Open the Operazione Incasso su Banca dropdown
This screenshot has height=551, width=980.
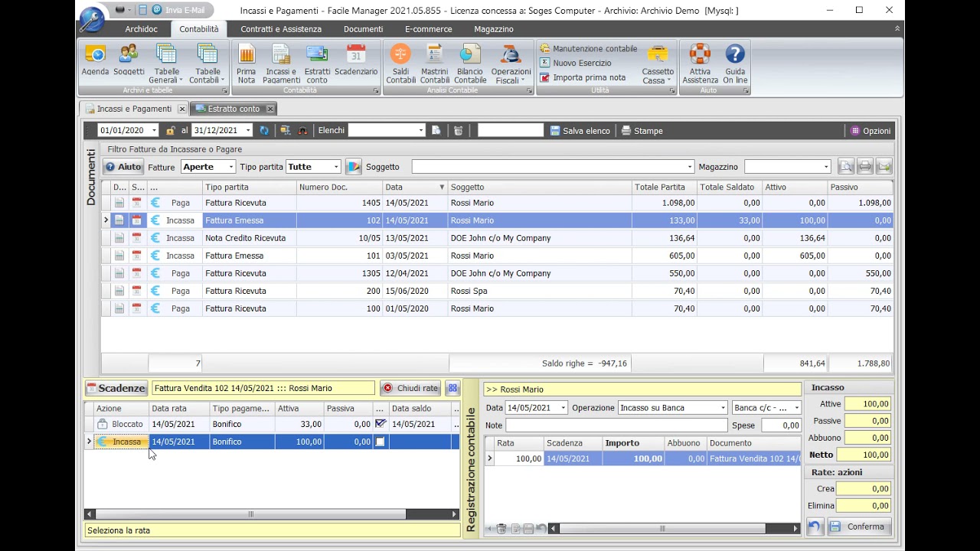pyautogui.click(x=723, y=408)
